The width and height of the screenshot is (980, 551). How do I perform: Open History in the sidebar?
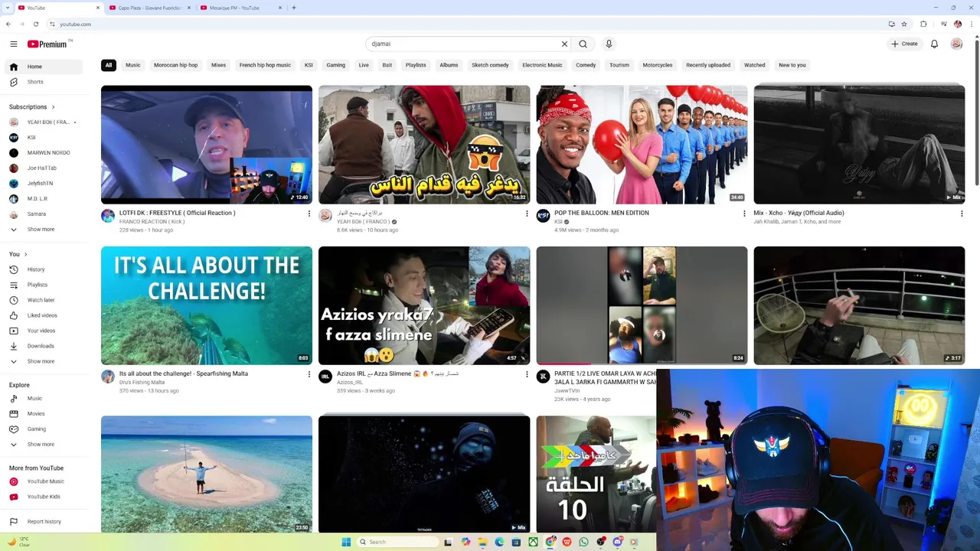pos(44,269)
